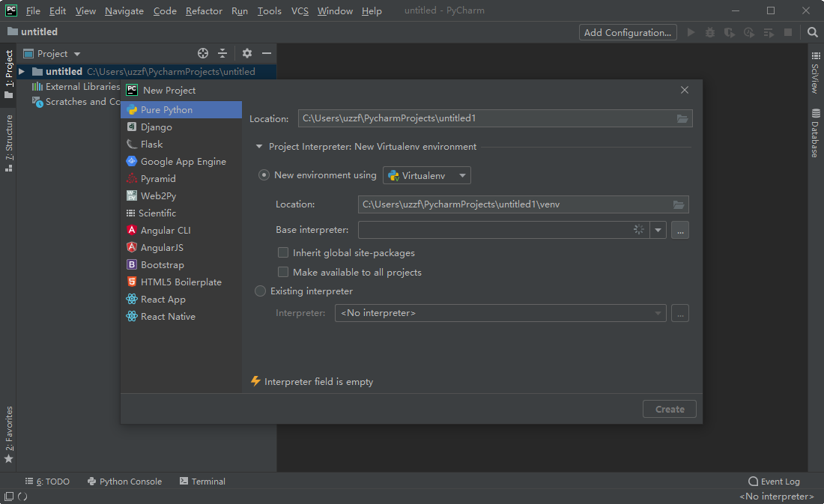Collapse the Project Interpreter section triangle

259,147
